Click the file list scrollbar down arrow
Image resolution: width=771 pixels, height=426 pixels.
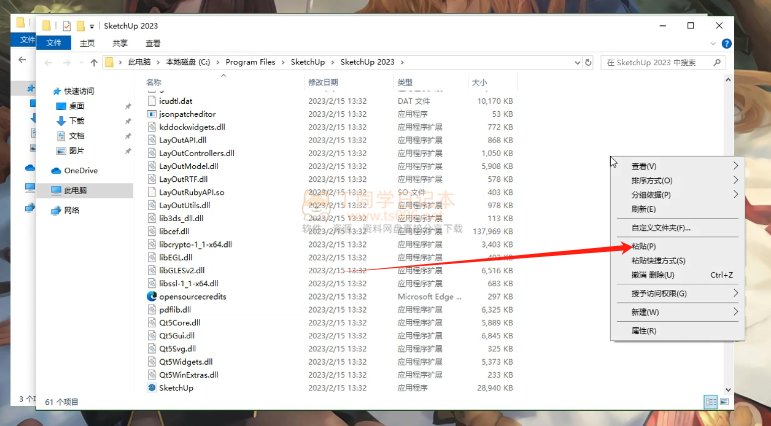point(728,389)
